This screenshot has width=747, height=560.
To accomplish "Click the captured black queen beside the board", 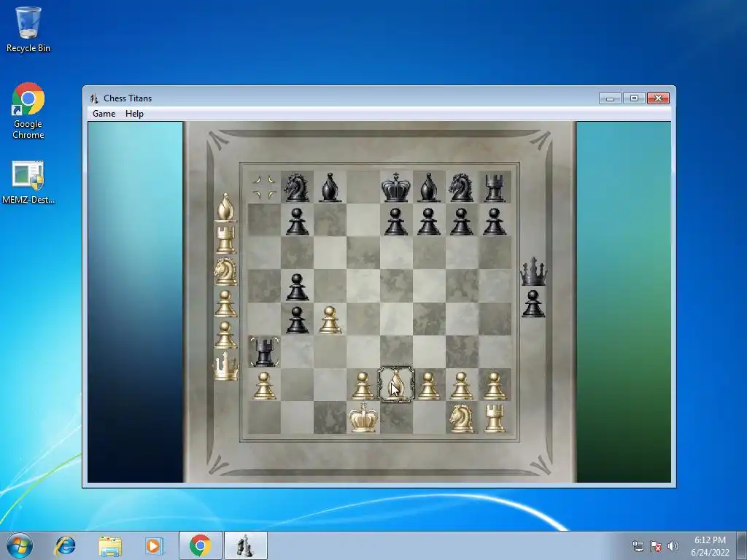I will coord(533,271).
